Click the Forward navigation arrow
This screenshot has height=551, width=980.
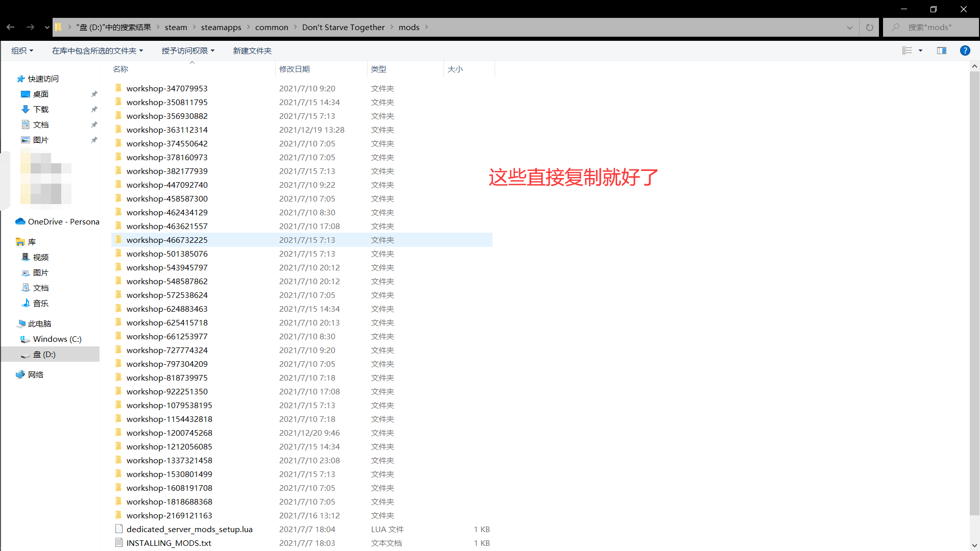(30, 27)
